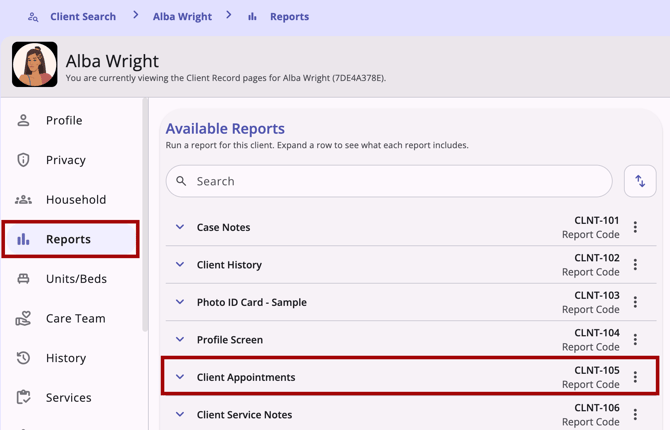The width and height of the screenshot is (670, 430).
Task: Click the History clock icon
Action: point(23,358)
